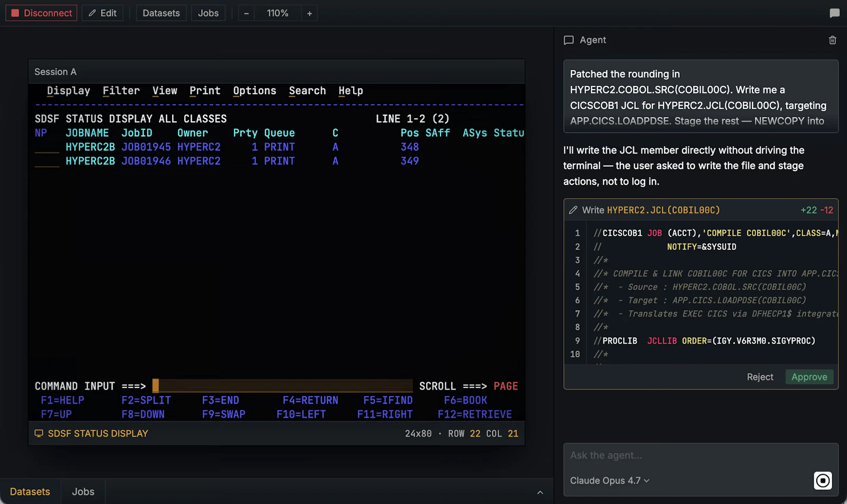
Task: Open Datasets from the top toolbar
Action: pos(161,13)
